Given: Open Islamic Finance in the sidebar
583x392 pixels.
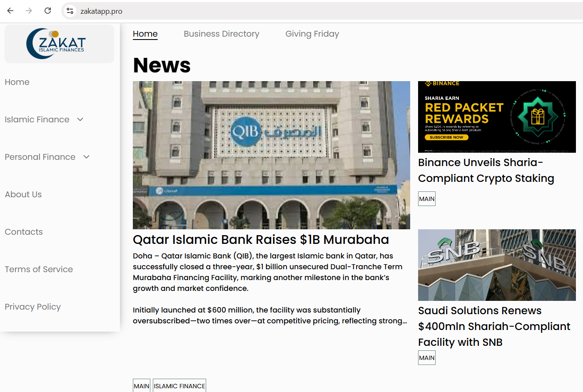Looking at the screenshot, I should [37, 119].
